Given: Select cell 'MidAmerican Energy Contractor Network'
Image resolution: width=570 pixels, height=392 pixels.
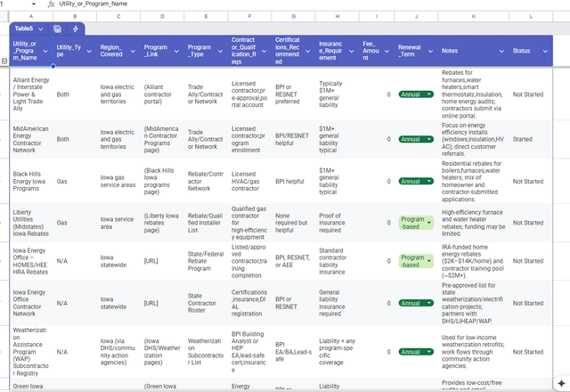Looking at the screenshot, I should coord(31,139).
